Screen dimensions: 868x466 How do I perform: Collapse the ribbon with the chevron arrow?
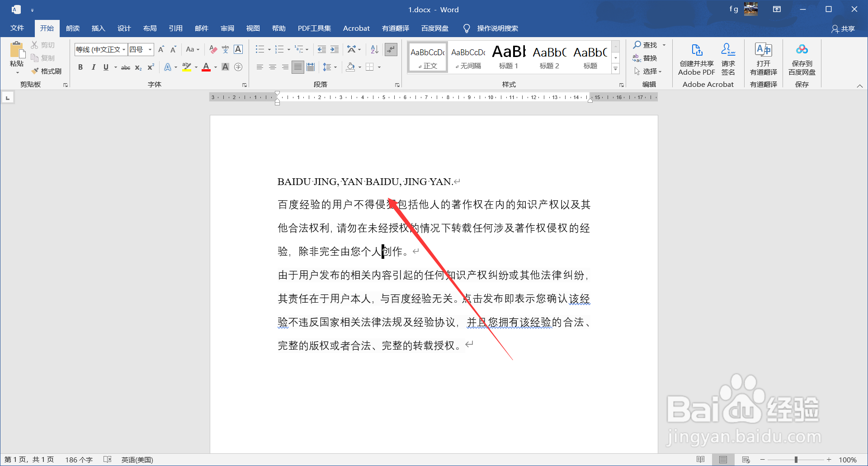pyautogui.click(x=860, y=86)
